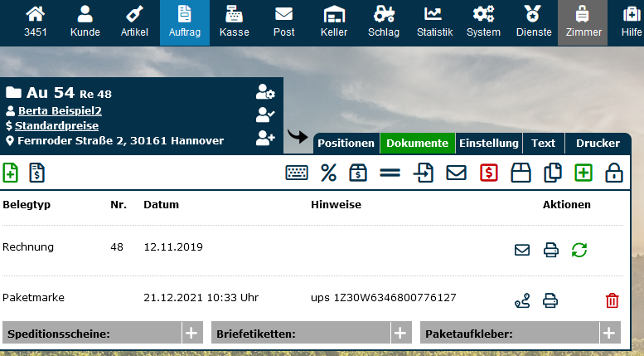Click the padlock icon to lock order
This screenshot has width=644, height=356.
[x=614, y=173]
